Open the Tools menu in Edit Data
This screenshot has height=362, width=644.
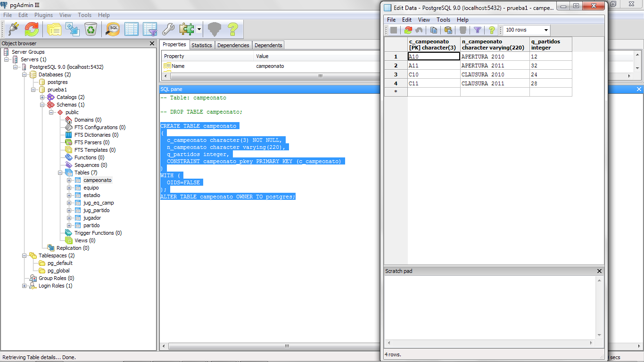coord(443,20)
